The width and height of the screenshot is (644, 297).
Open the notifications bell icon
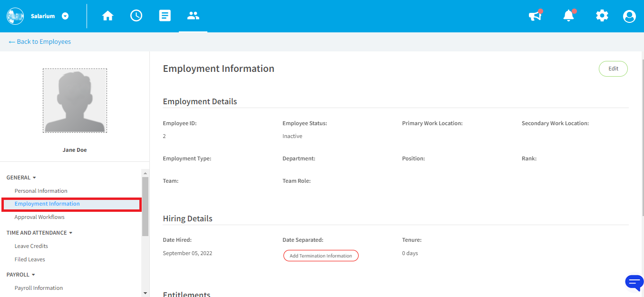569,16
